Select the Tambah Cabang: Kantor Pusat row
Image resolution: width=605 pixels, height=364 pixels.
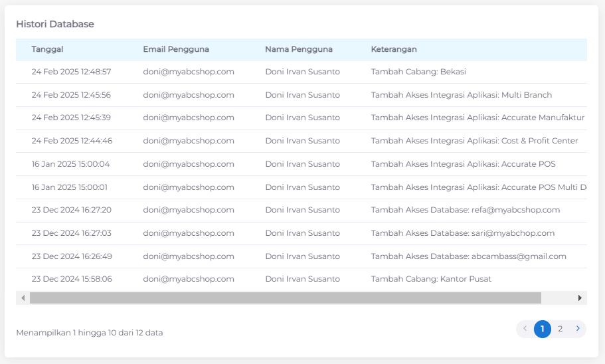pyautogui.click(x=431, y=279)
